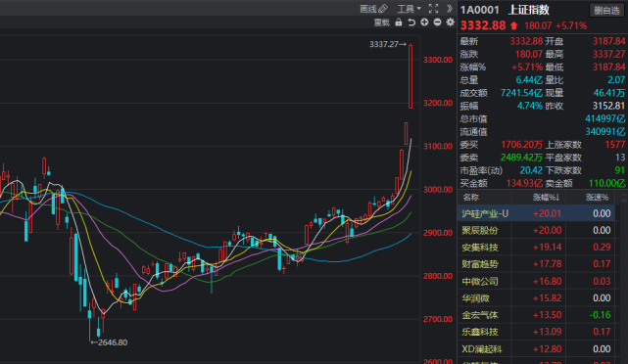Toggle the chart lock icon
The width and height of the screenshot is (628, 364).
pyautogui.click(x=399, y=23)
